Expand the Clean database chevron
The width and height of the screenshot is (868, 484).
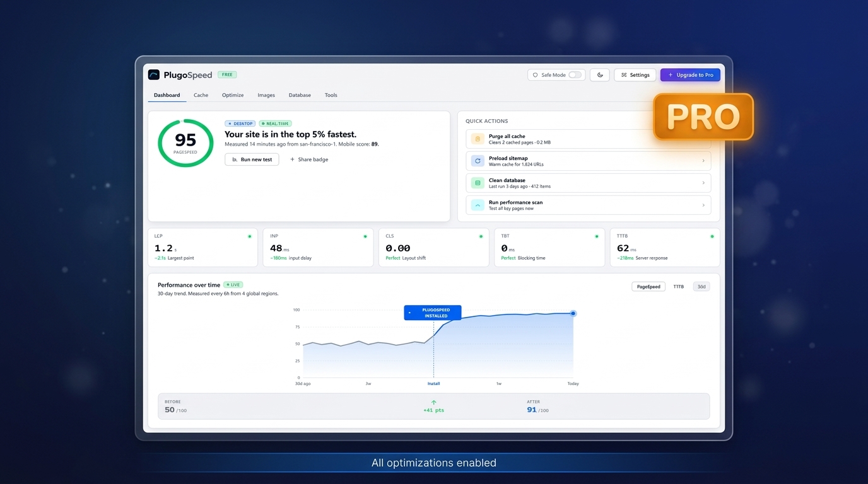click(x=703, y=183)
